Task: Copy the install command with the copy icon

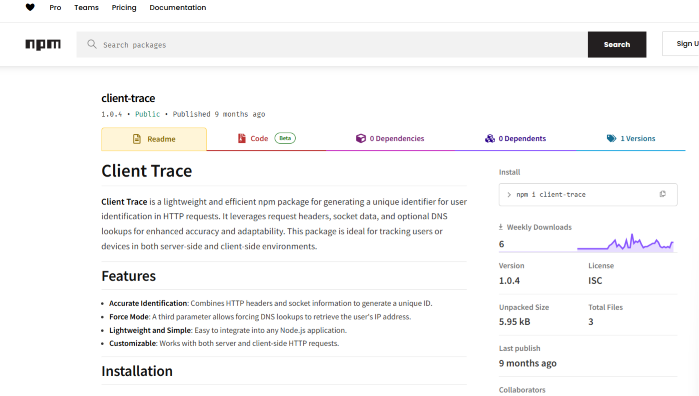Action: 662,194
